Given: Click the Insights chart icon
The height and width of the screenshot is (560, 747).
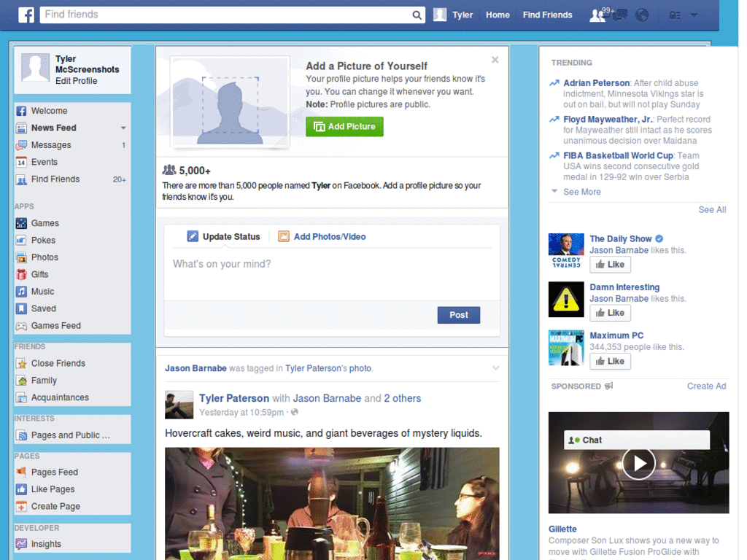Looking at the screenshot, I should pos(21,544).
